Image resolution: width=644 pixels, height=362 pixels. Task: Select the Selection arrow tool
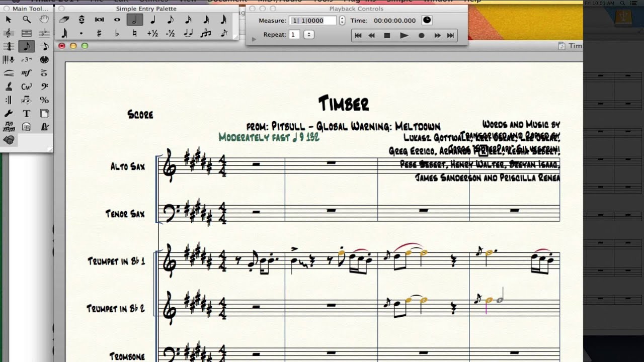(x=9, y=20)
